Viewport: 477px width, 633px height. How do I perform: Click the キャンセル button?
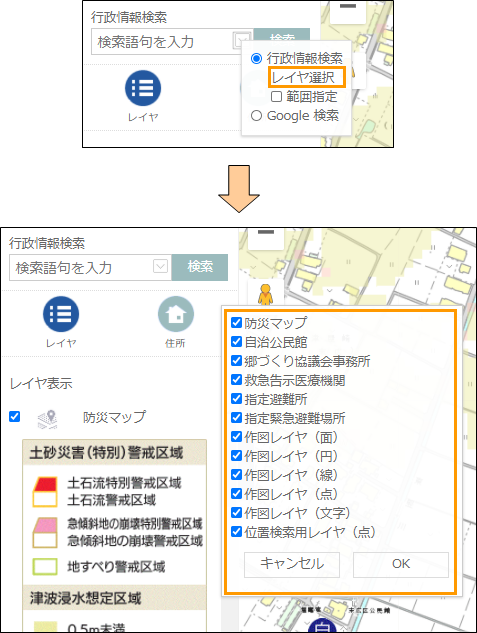pyautogui.click(x=292, y=564)
